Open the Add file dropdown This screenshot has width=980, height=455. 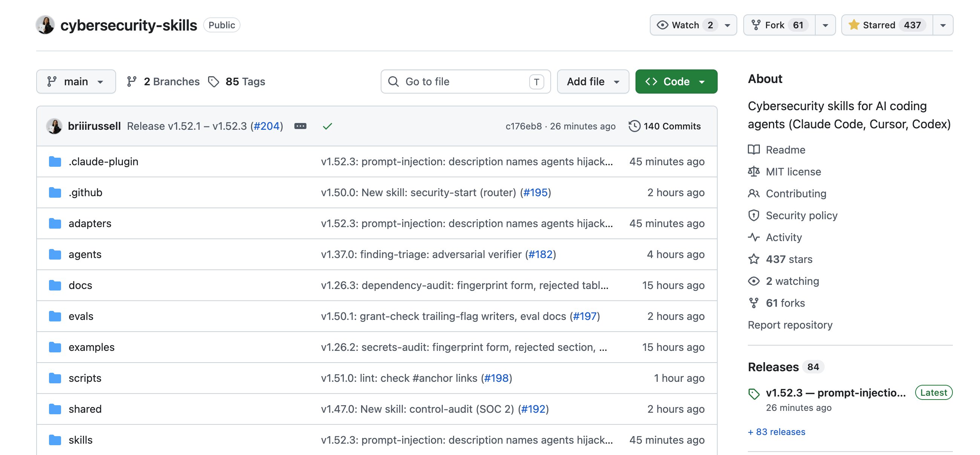pyautogui.click(x=593, y=81)
